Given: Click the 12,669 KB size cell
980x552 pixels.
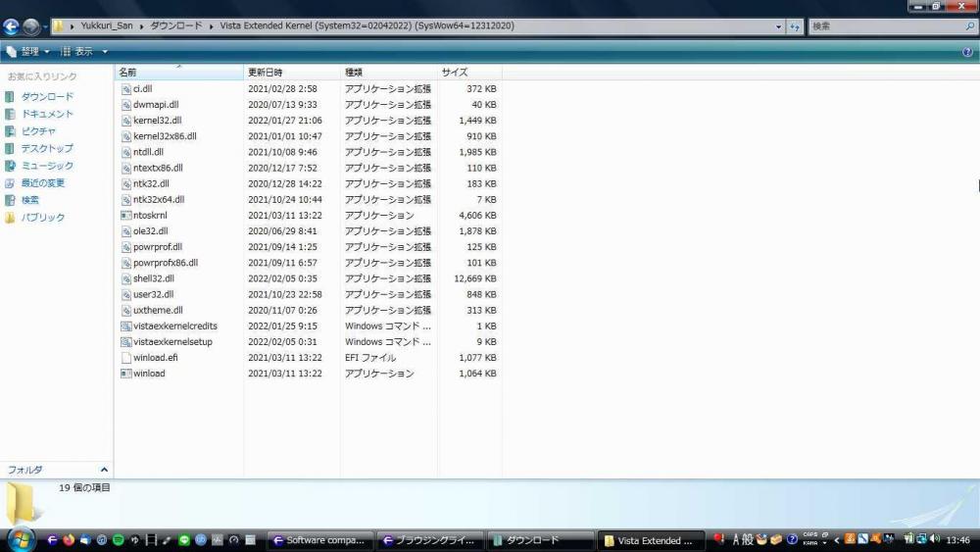Looking at the screenshot, I should 475,278.
